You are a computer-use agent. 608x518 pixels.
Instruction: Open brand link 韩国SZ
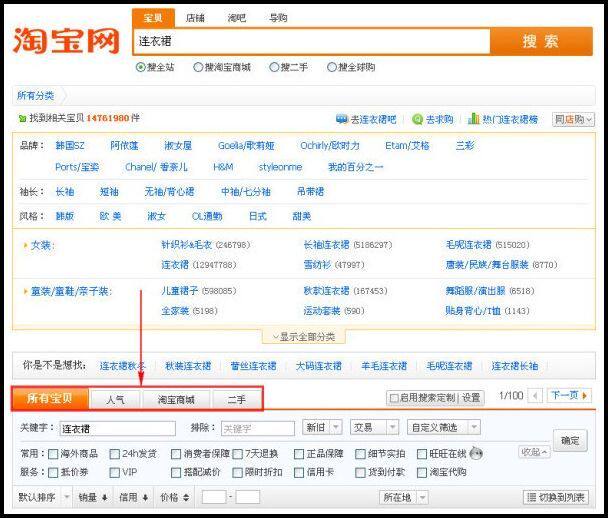(x=70, y=146)
